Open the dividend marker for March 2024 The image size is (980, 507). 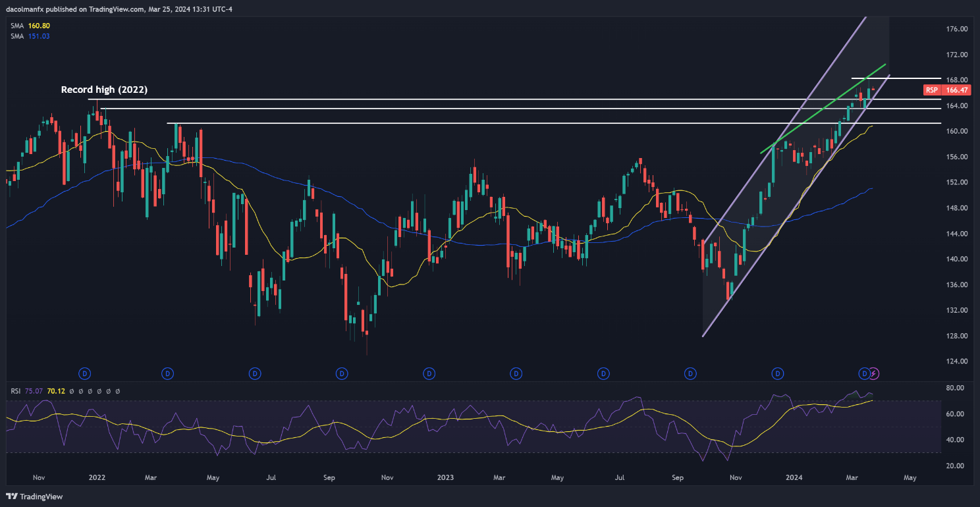coord(864,373)
